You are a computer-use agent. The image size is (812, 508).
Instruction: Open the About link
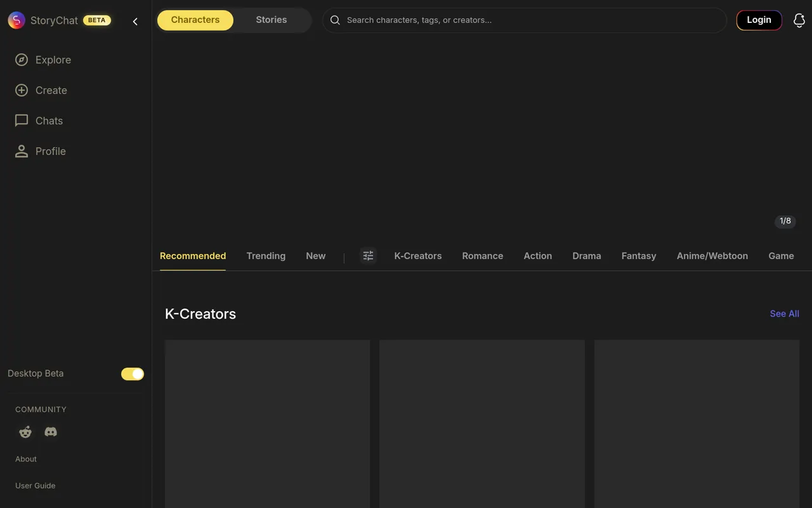(x=26, y=459)
